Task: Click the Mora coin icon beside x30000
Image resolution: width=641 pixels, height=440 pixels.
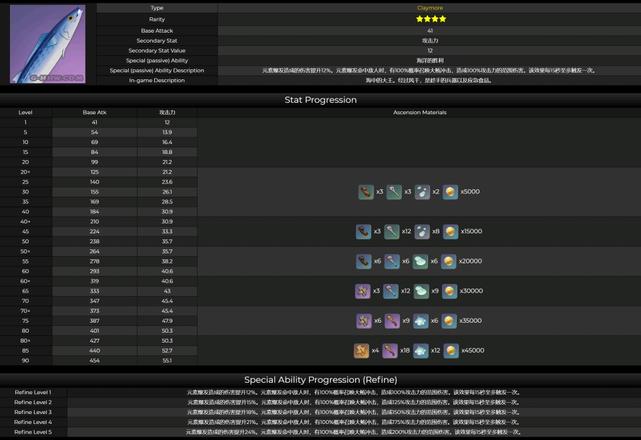Action: coord(450,291)
